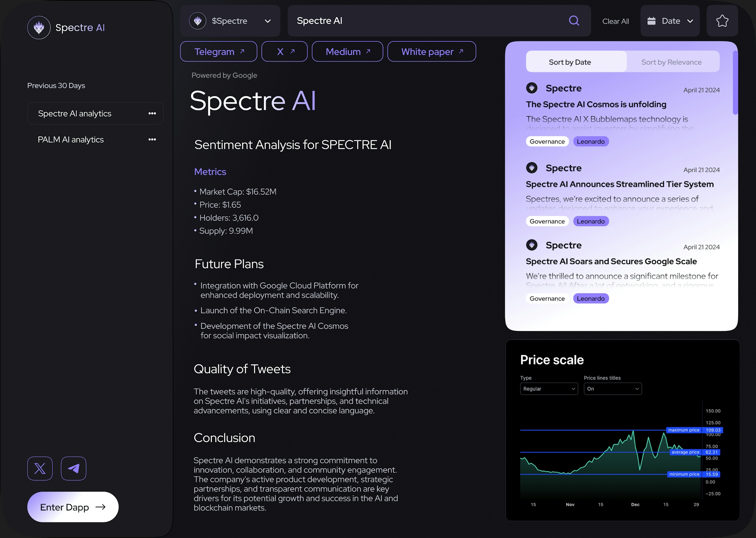Click the Spectre avatar on Tier System post
Image resolution: width=756 pixels, height=538 pixels.
coord(532,168)
